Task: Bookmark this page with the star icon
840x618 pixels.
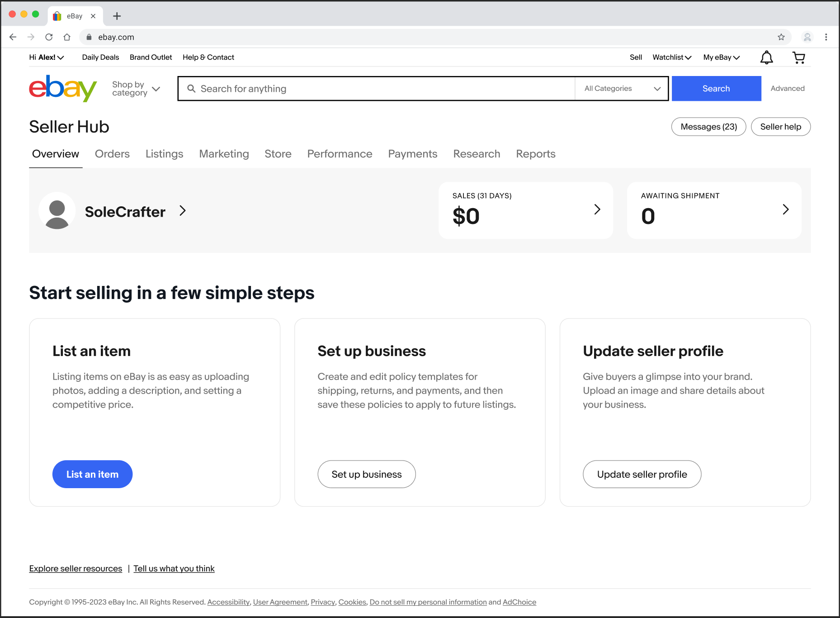Action: (781, 37)
